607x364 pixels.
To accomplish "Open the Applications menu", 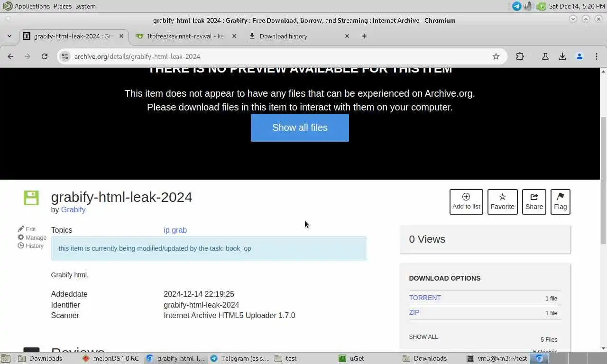I will (x=27, y=6).
